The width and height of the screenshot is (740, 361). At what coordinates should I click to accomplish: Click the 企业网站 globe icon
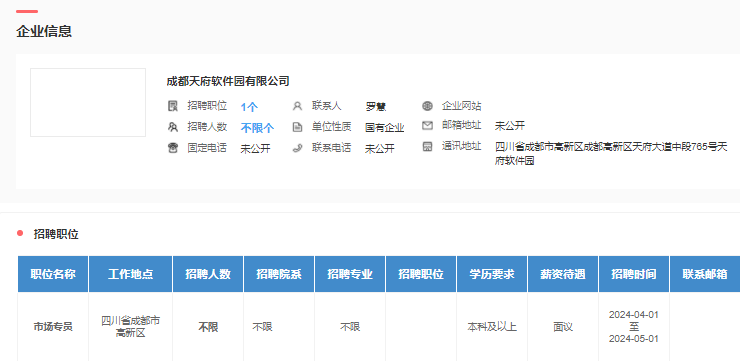(x=427, y=106)
